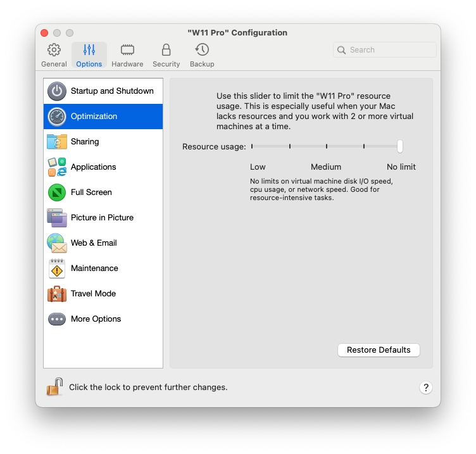Click the Startup and Shutdown power icon
The image size is (476, 454).
pos(57,91)
